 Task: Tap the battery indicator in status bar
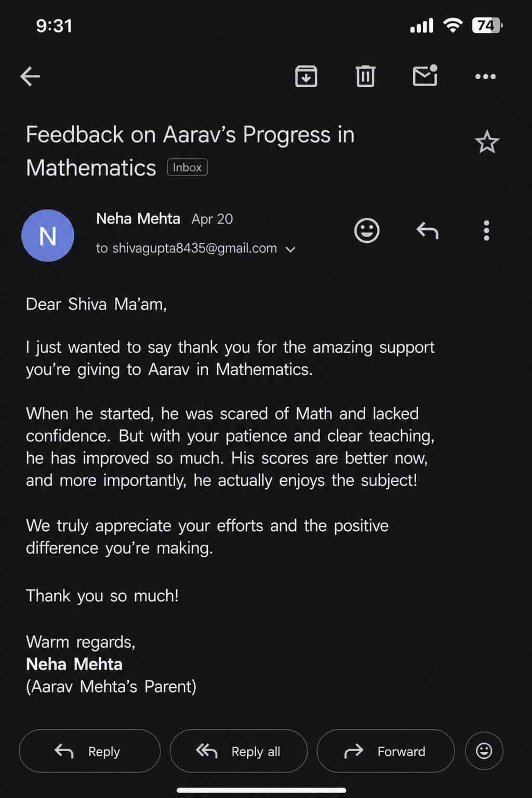[x=487, y=25]
